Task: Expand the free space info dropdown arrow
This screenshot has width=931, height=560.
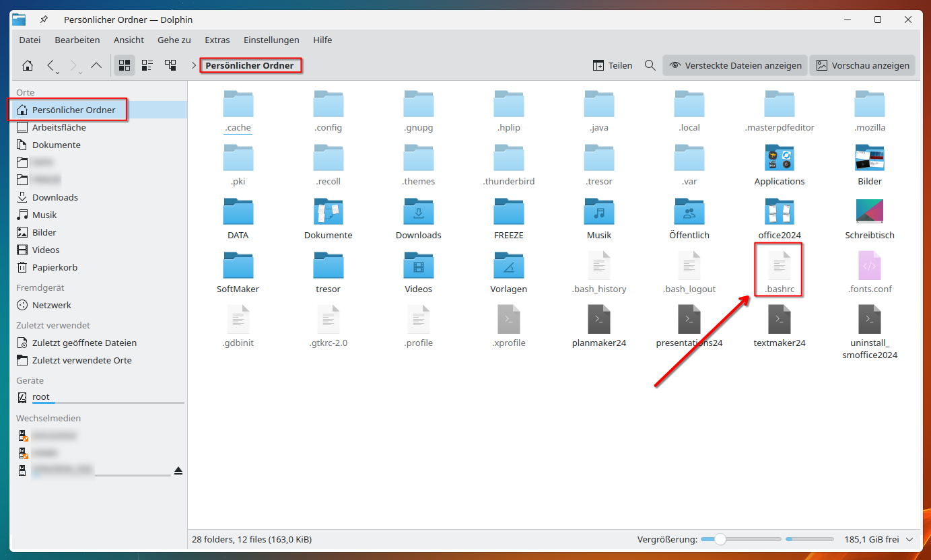Action: (x=910, y=539)
